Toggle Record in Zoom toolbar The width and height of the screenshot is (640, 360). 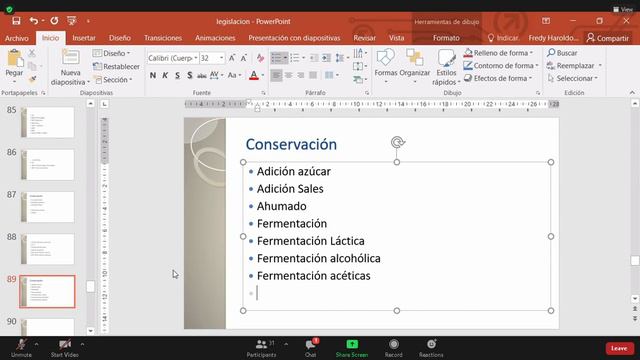[393, 348]
